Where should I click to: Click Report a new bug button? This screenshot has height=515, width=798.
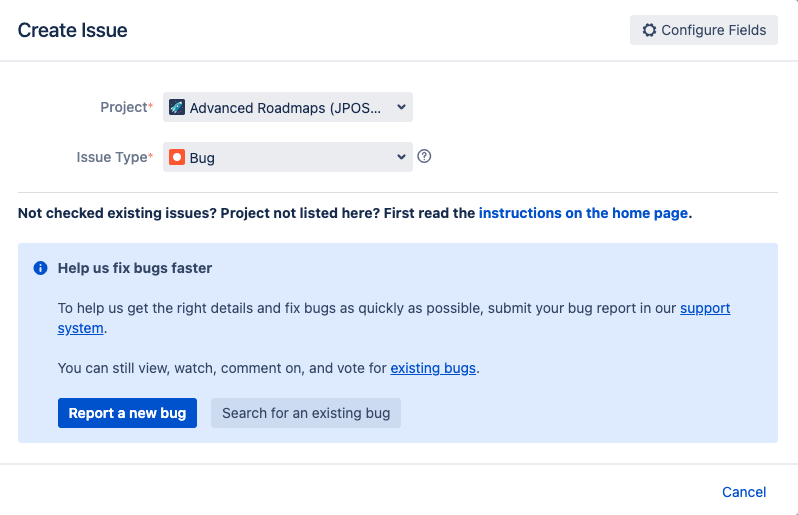pos(127,413)
